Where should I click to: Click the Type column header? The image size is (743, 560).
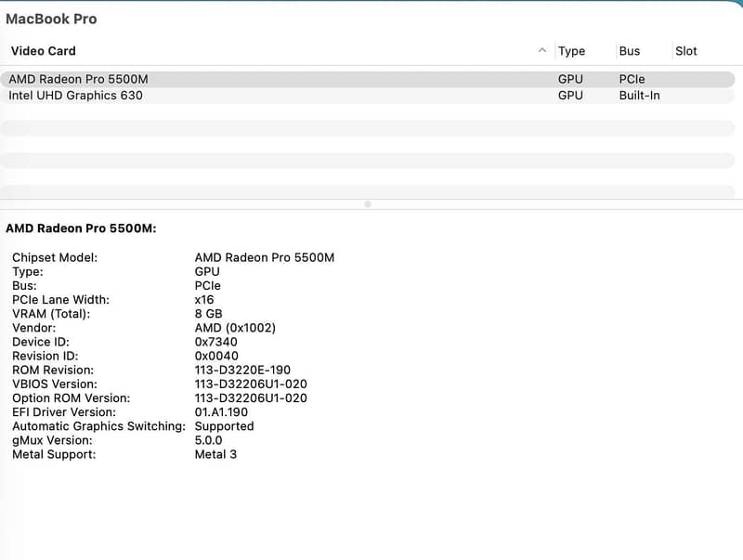(571, 51)
